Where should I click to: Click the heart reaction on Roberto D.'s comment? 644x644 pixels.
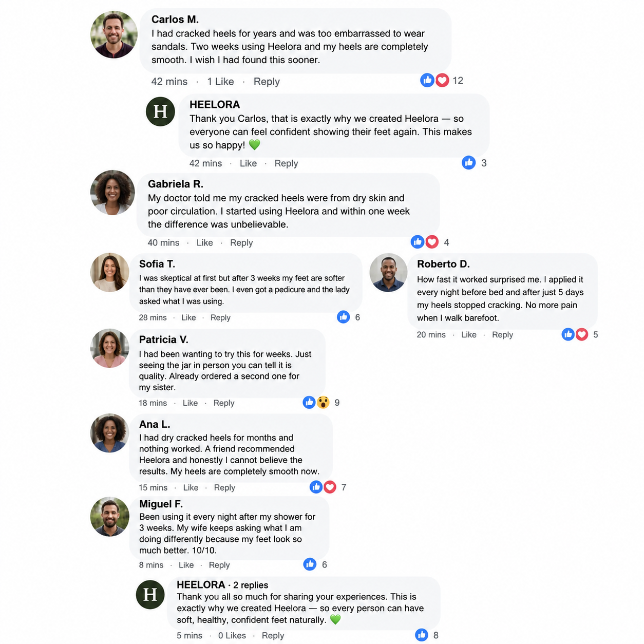(582, 334)
